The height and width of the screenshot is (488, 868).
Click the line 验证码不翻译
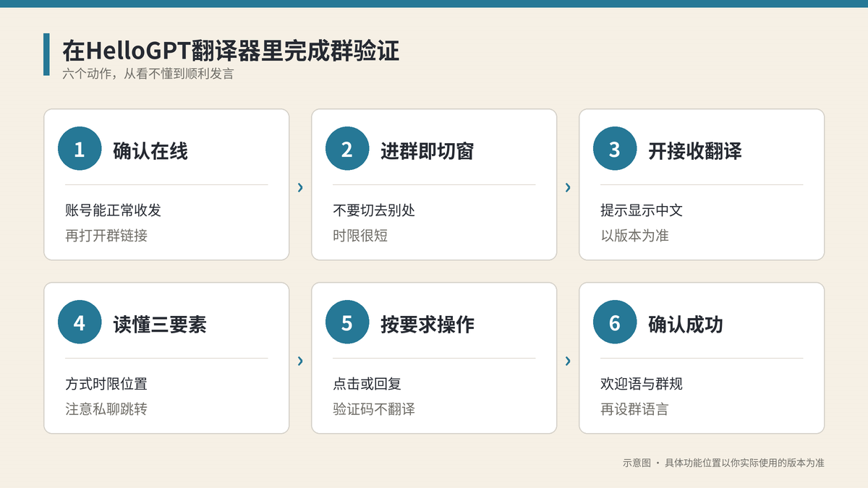[374, 409]
